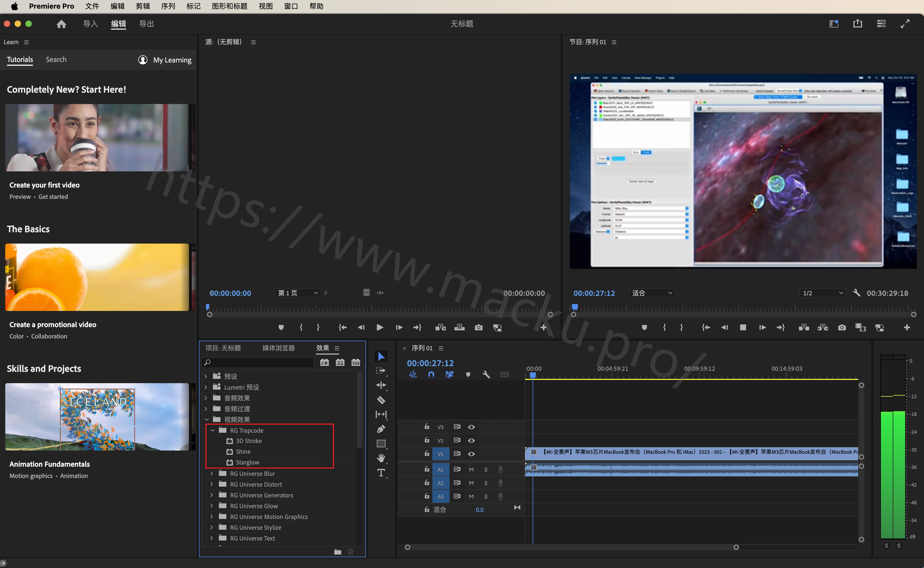This screenshot has width=924, height=568.
Task: Switch to the 导出 workspace
Action: [147, 24]
